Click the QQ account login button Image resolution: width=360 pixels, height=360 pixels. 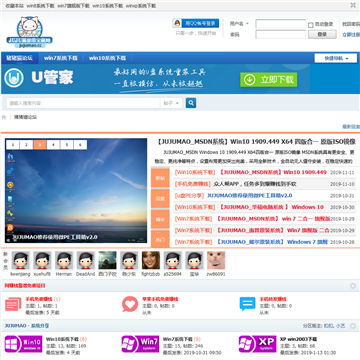tap(196, 23)
